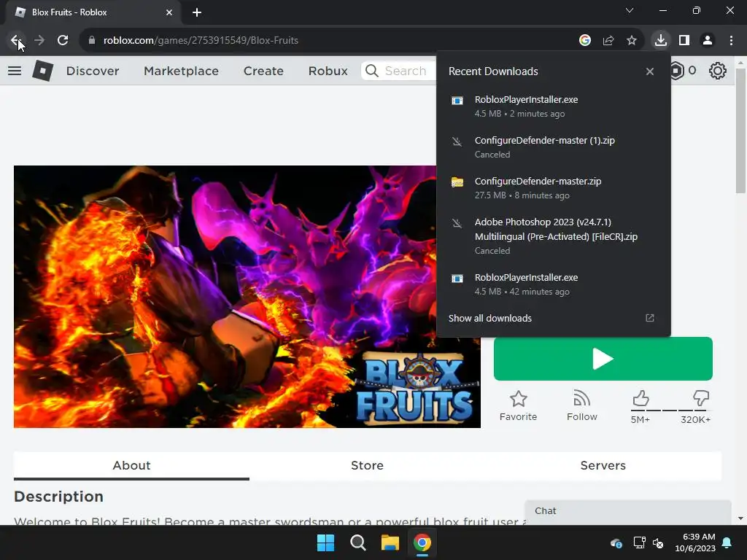Click the page vertical scrollbar
The height and width of the screenshot is (560, 747).
tap(740, 131)
